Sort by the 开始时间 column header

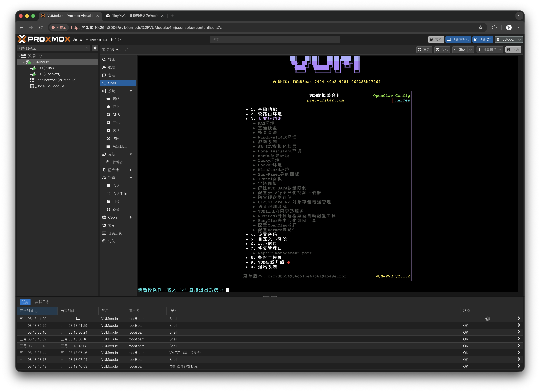tap(37, 311)
